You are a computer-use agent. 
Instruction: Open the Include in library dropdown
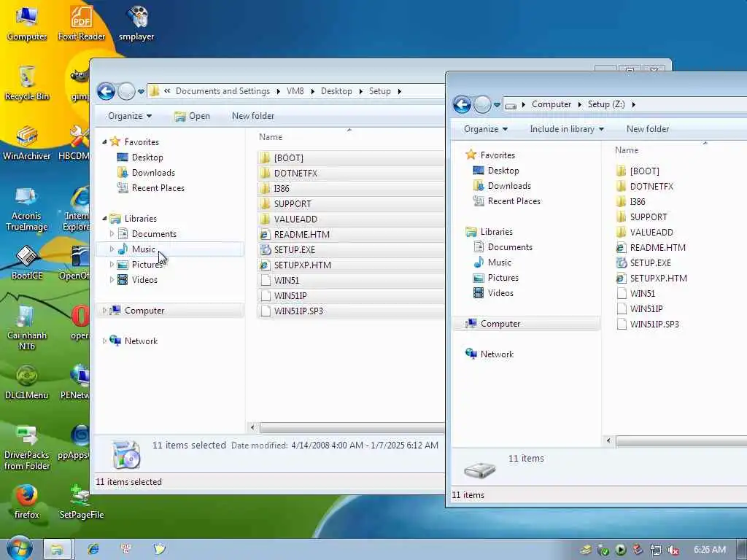coord(566,129)
